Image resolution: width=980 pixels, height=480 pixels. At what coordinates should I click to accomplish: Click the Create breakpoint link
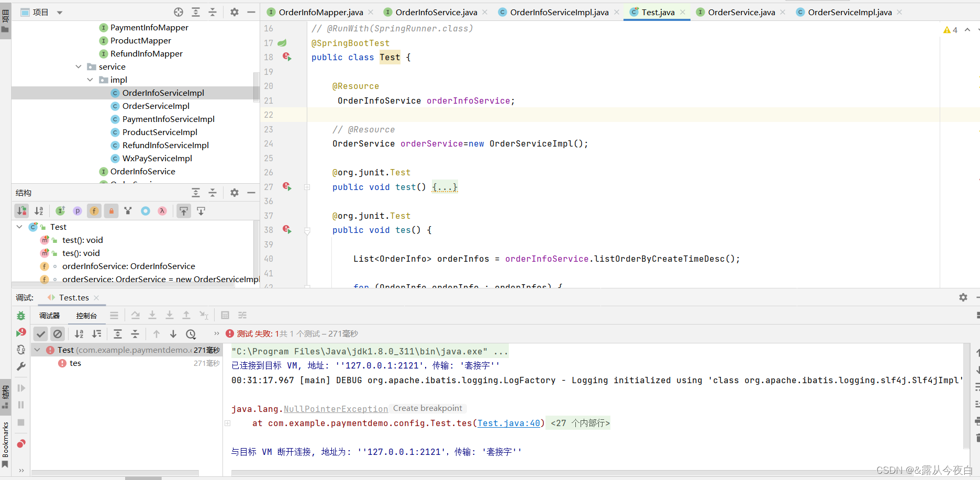click(x=428, y=408)
